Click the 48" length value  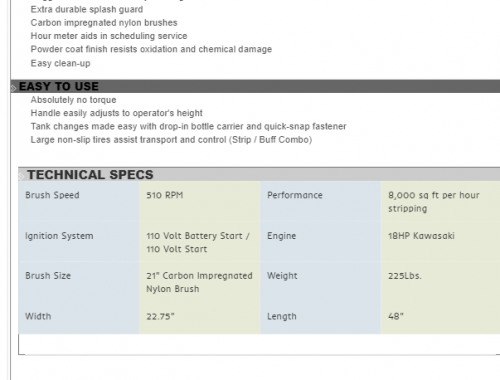(396, 316)
